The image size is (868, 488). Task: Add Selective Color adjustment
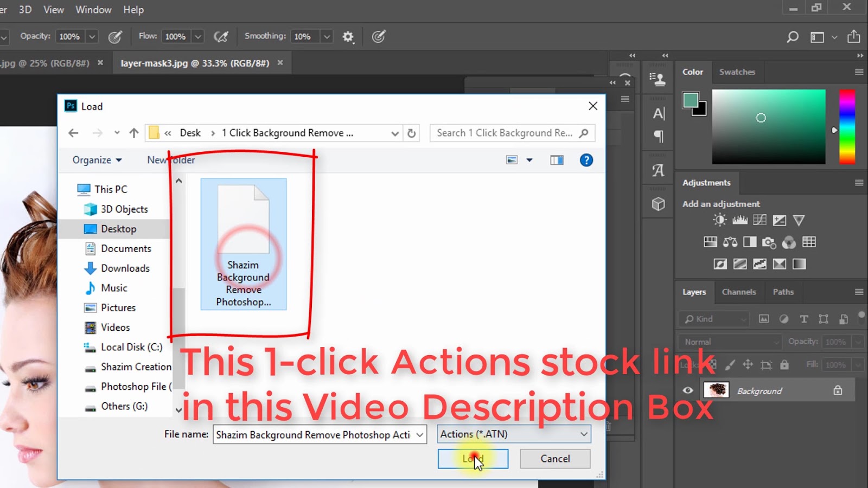click(x=780, y=264)
